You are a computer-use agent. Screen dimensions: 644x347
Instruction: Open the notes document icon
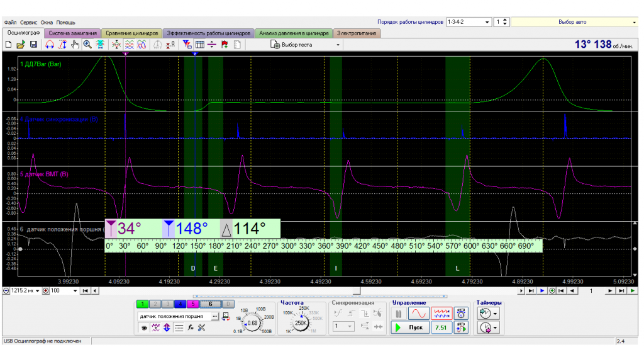pos(237,45)
